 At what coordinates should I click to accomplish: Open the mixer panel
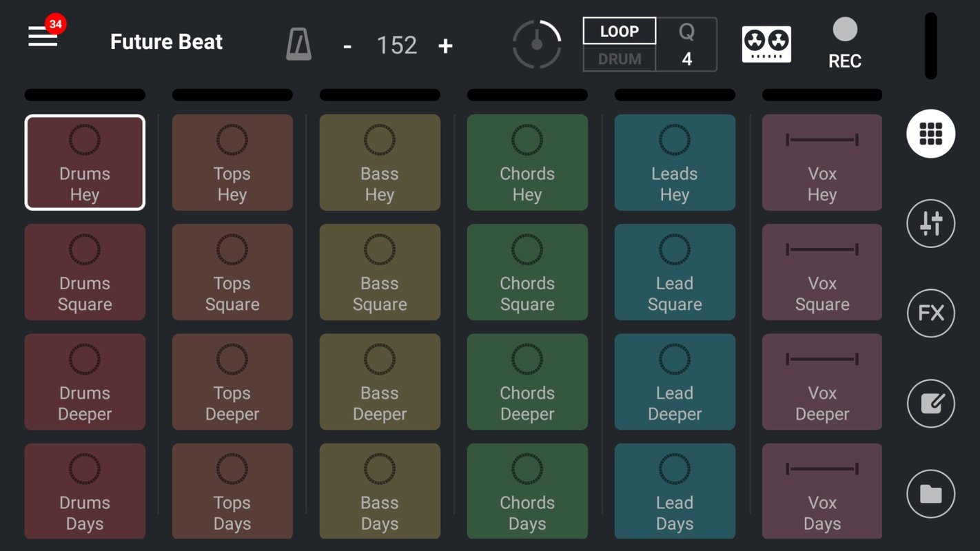(x=930, y=223)
